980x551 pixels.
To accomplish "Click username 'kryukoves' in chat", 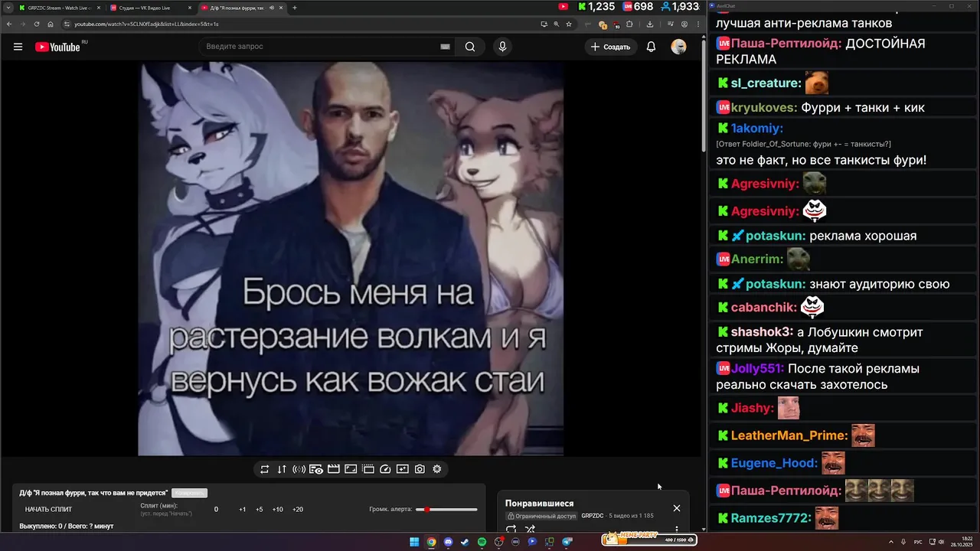I will point(764,107).
